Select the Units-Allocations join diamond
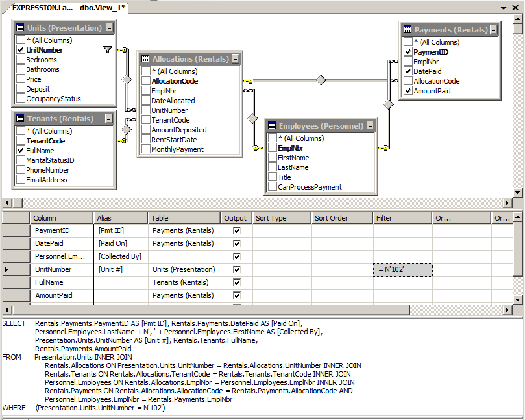 click(x=127, y=79)
